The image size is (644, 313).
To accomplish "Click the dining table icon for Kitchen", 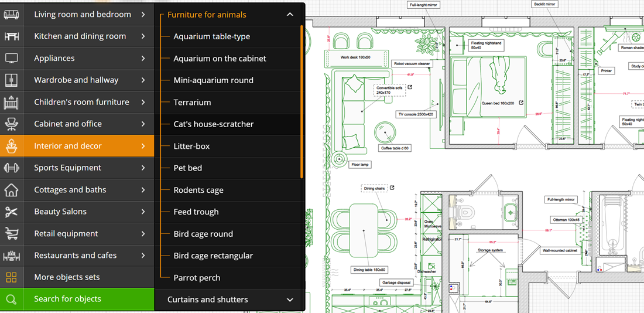I will point(12,36).
